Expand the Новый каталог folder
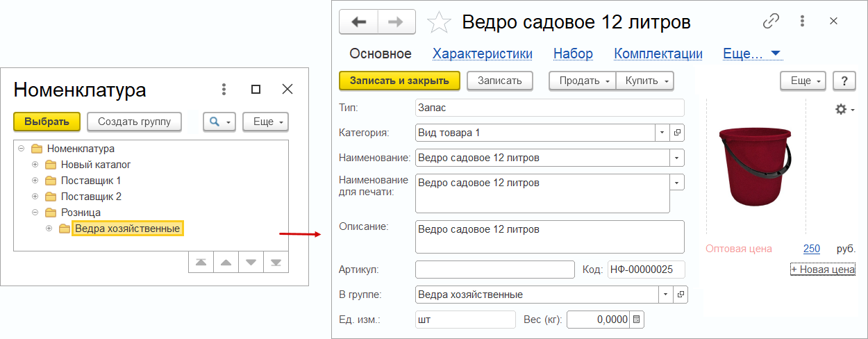This screenshot has width=868, height=339. (35, 165)
